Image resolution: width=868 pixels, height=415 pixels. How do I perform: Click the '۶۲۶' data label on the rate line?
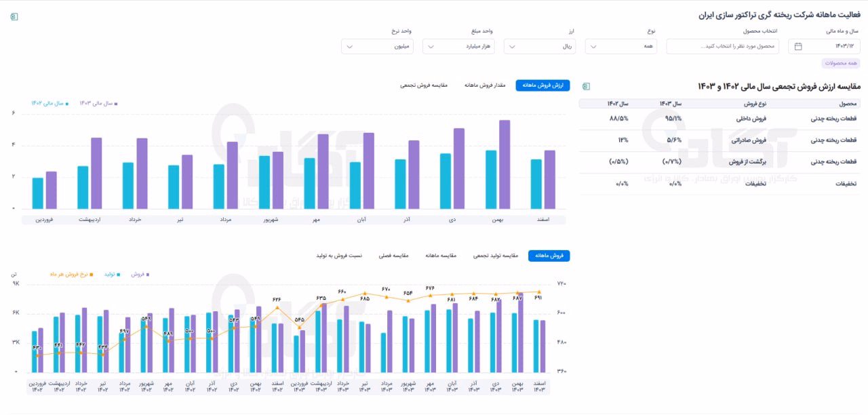coord(277,299)
